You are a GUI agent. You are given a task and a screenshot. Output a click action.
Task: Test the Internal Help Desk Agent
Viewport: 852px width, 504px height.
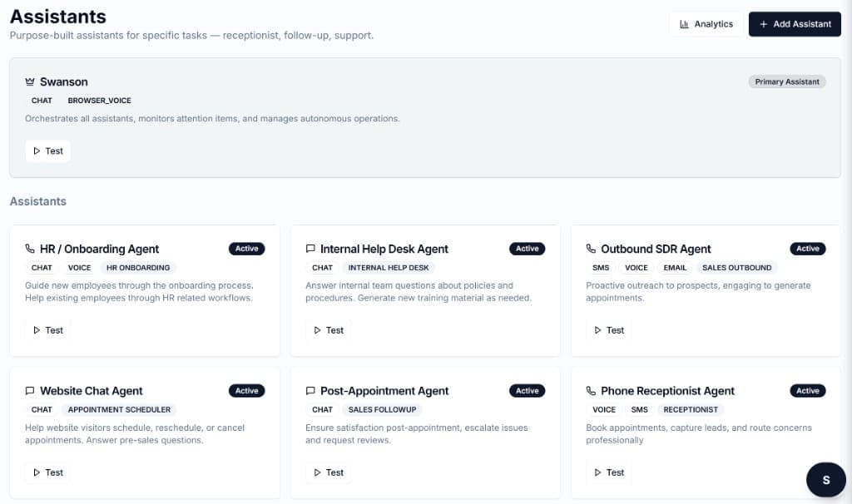328,329
